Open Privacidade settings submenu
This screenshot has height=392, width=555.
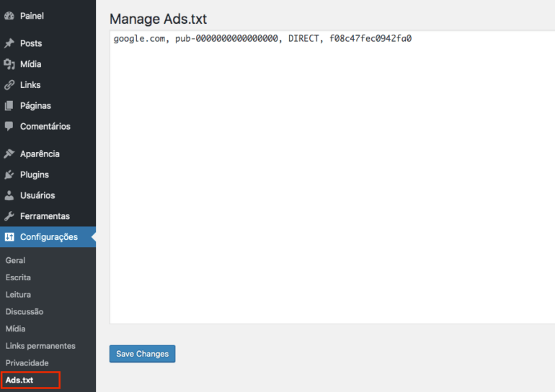coord(27,363)
